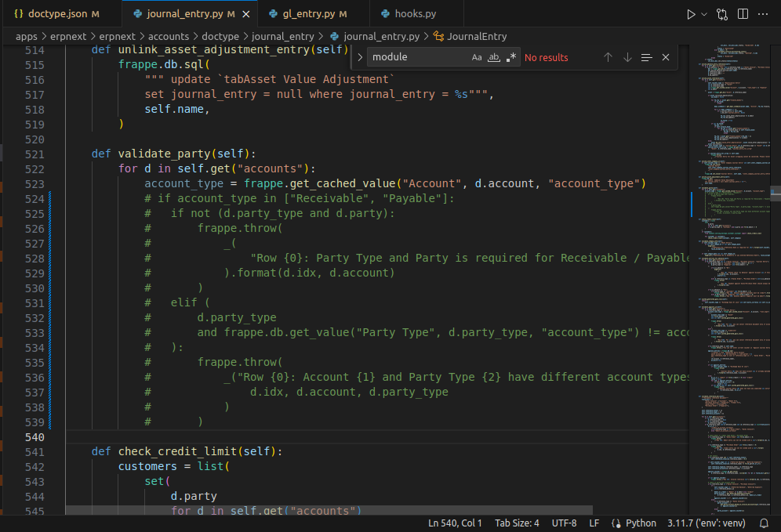
Task: Toggle Match Case in find widget
Action: [x=477, y=57]
